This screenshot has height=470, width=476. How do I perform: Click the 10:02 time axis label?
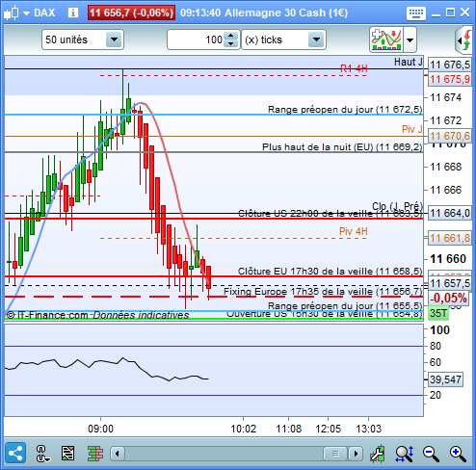pos(244,429)
